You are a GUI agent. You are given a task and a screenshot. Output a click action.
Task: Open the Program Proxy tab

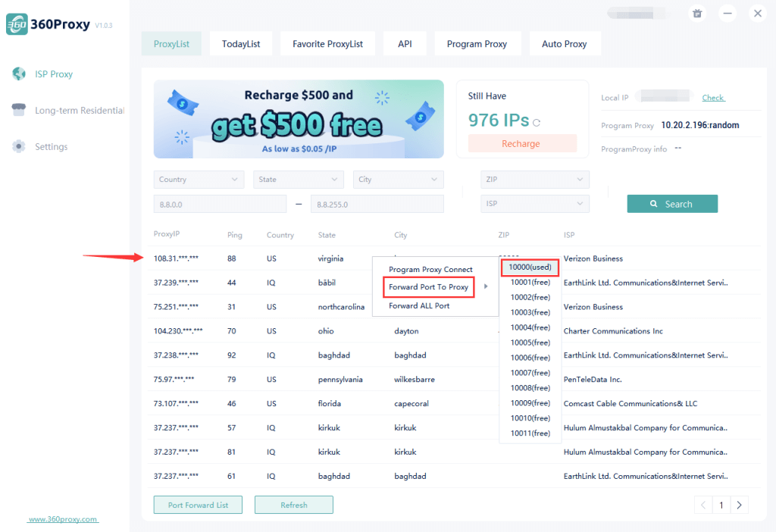(x=477, y=43)
